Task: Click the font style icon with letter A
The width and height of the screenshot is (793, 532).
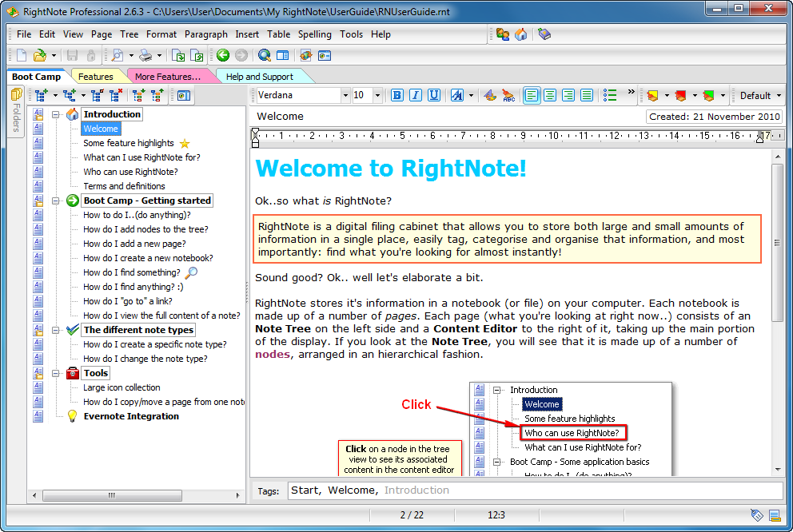Action: 457,96
